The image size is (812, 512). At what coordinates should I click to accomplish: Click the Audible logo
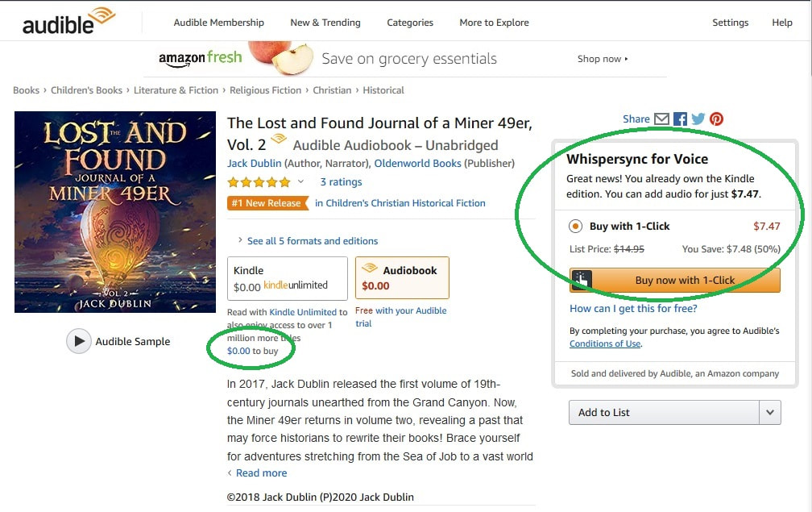pyautogui.click(x=68, y=21)
